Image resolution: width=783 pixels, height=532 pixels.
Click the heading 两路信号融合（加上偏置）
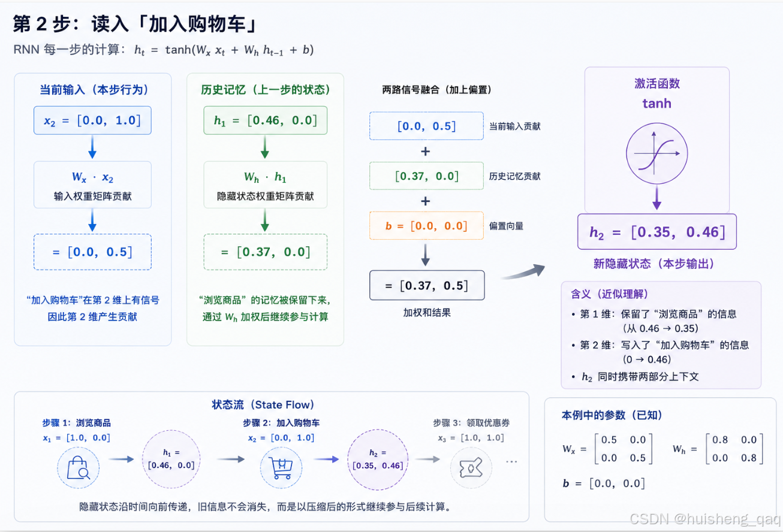[x=436, y=90]
